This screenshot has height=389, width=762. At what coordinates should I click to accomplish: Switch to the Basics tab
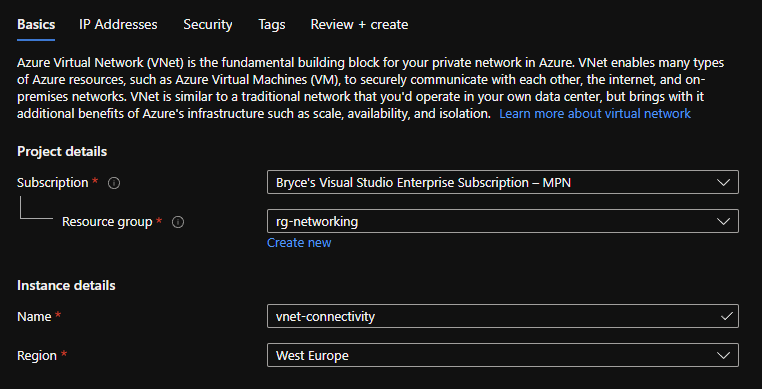click(36, 24)
